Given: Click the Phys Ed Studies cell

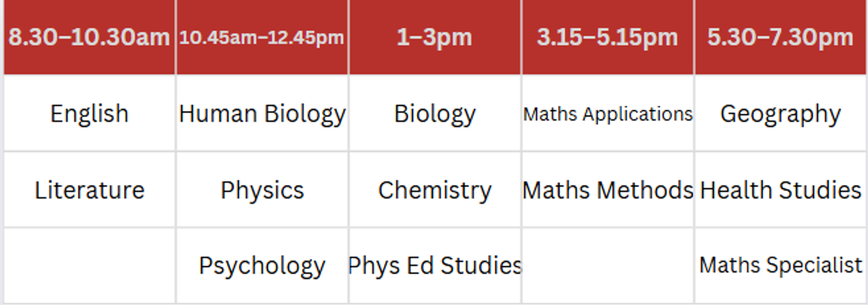Looking at the screenshot, I should [x=435, y=266].
